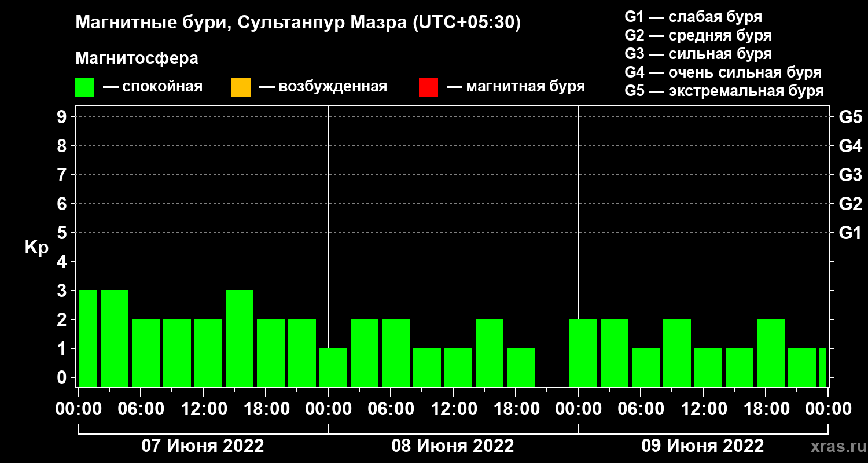The height and width of the screenshot is (463, 868).
Task: Click the 12:00 tick label of 09 Июня
Action: tap(703, 409)
